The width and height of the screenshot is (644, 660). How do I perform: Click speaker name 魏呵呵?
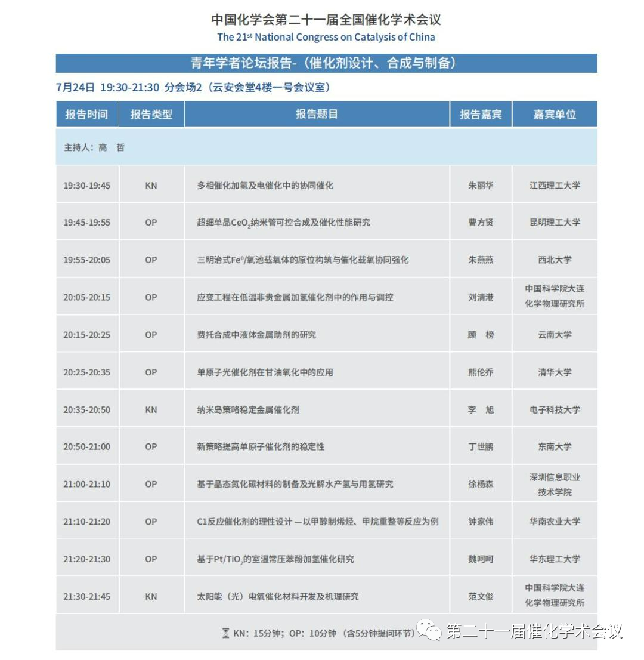[481, 559]
